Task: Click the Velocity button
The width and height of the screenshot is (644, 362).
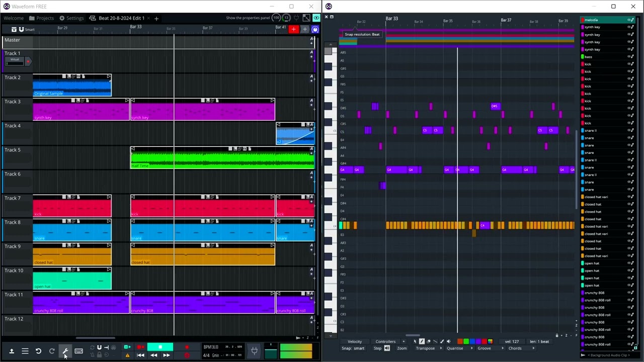Action: (x=355, y=342)
